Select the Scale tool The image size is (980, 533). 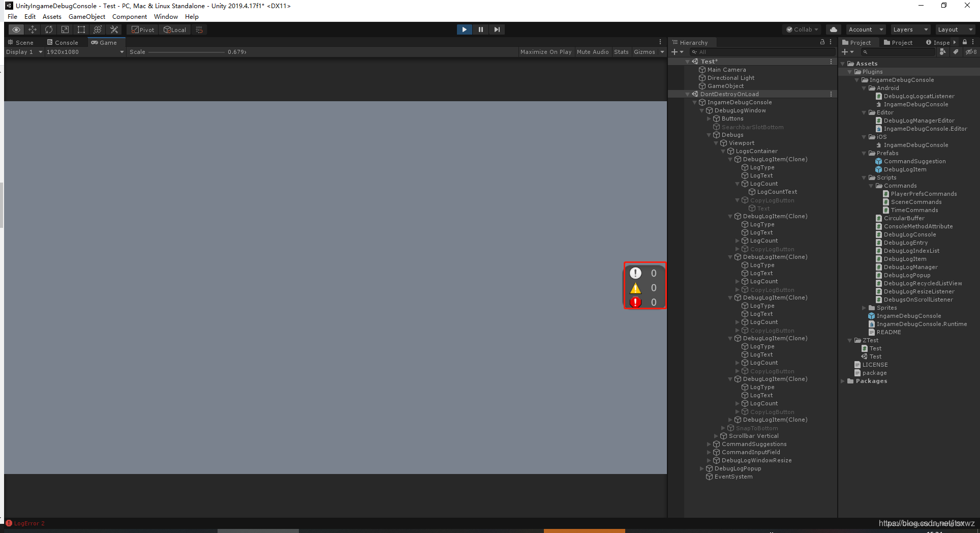click(65, 29)
